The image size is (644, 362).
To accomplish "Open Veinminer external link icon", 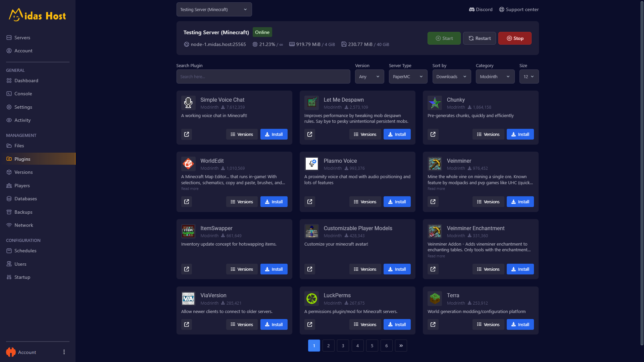I will pos(433,202).
